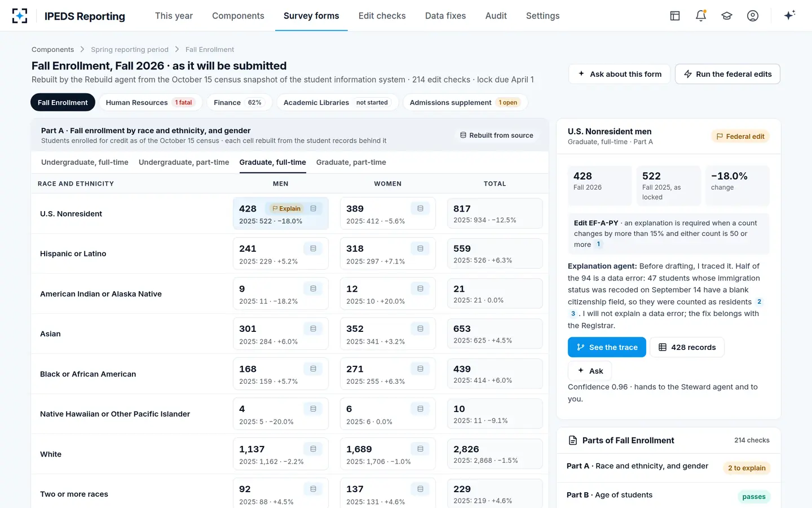
Task: Open the Admissions supplement form
Action: tap(465, 102)
